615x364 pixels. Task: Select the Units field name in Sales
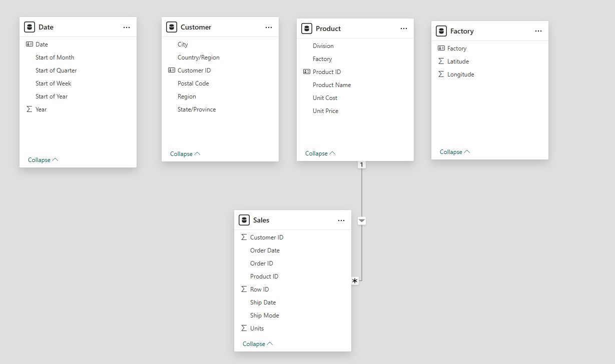click(257, 328)
